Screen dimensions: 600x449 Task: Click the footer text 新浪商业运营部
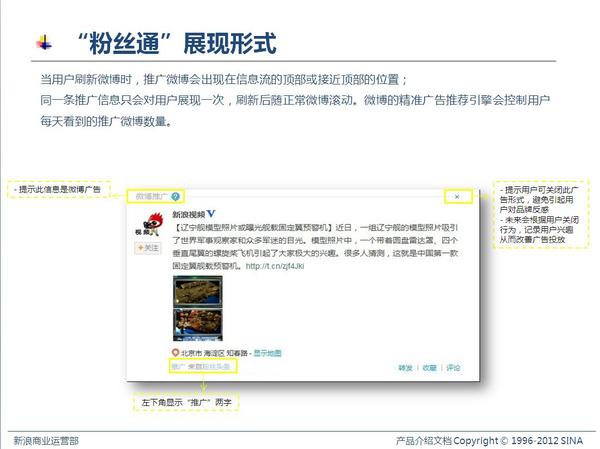[x=46, y=441]
